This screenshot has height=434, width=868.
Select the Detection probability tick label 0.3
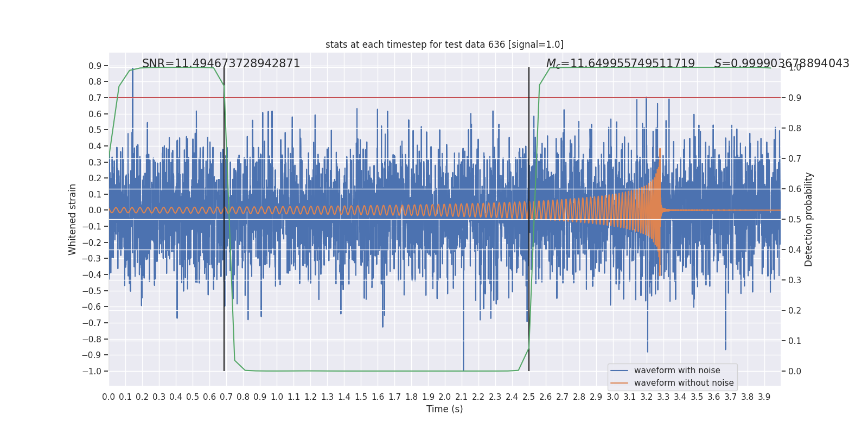[795, 280]
